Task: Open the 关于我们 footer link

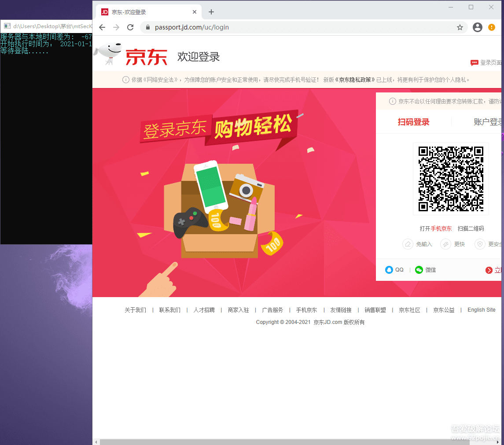Action: (135, 310)
